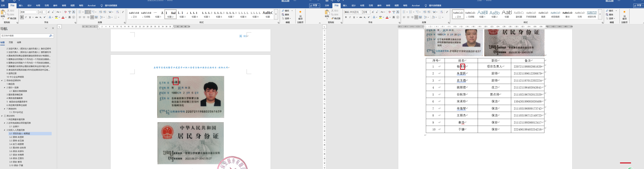This screenshot has height=169, width=644.
Task: Open 布局 tab in right Word window
Action: pyautogui.click(x=362, y=6)
